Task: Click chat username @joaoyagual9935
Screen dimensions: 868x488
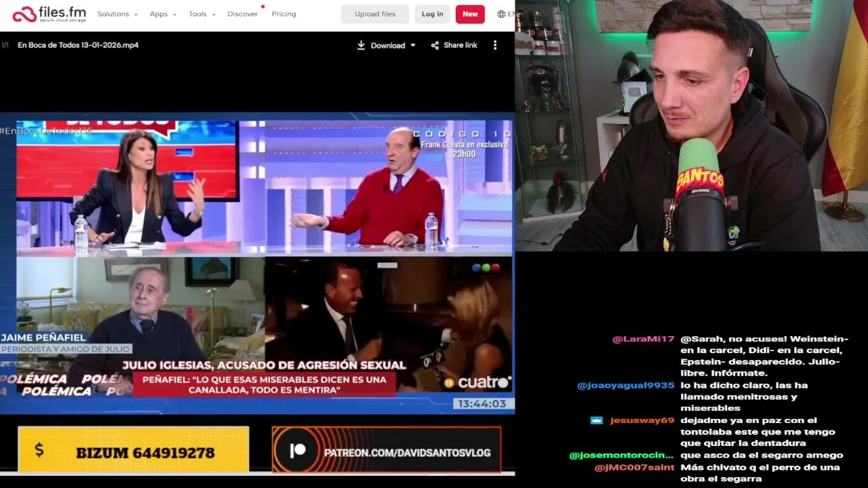Action: [625, 386]
